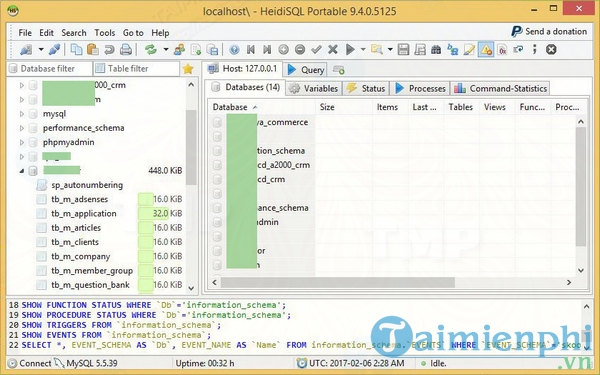The height and width of the screenshot is (375, 600).
Task: Open the Help menu
Action: [x=160, y=33]
